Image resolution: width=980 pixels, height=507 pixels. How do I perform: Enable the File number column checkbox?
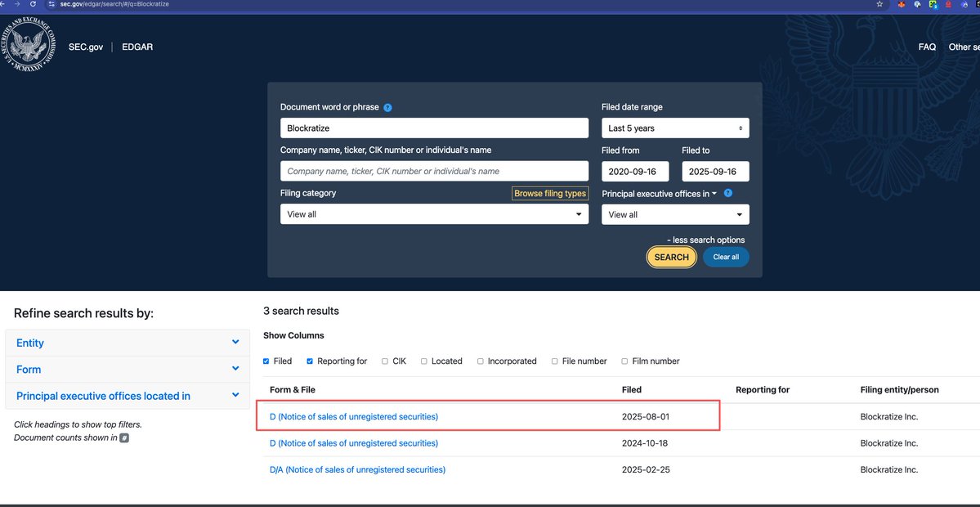point(554,361)
